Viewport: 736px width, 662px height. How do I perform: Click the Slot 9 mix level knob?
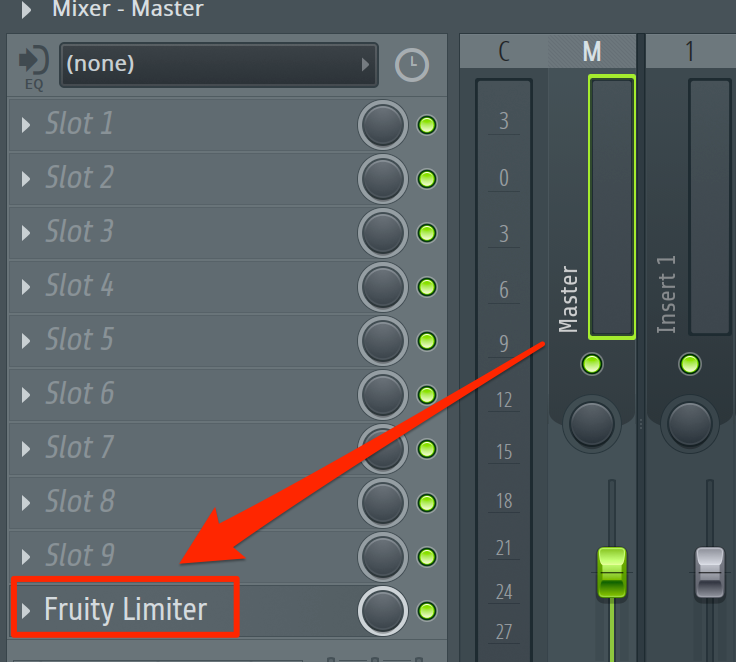coord(383,557)
